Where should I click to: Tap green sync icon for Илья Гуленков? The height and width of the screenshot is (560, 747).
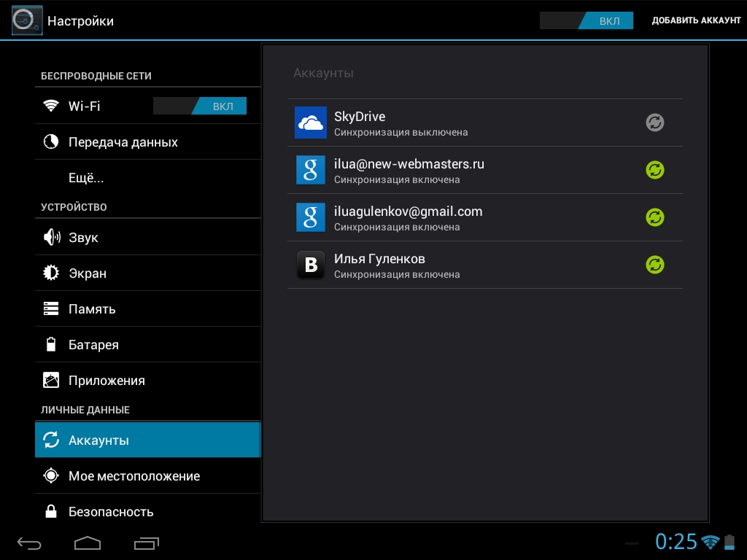coord(655,265)
